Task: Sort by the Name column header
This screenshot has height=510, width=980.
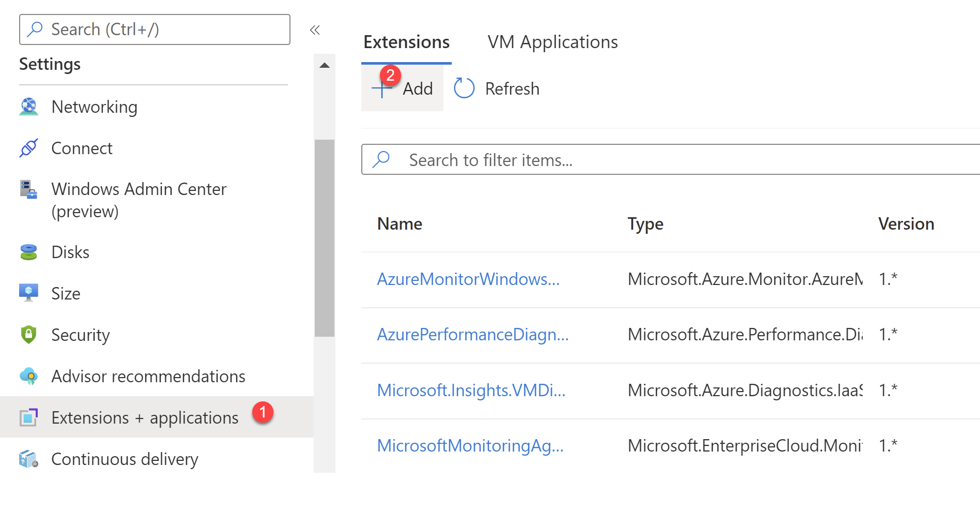Action: (x=400, y=223)
